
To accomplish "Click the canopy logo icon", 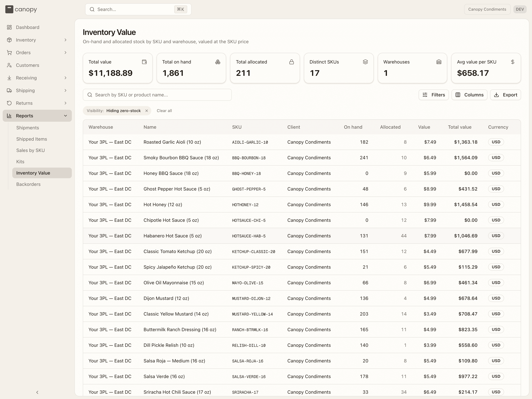I will 9,9.
